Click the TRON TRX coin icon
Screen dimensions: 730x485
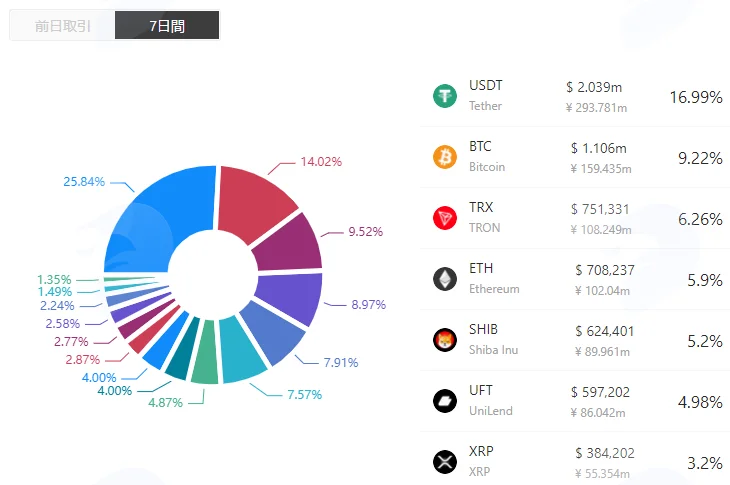(x=445, y=218)
